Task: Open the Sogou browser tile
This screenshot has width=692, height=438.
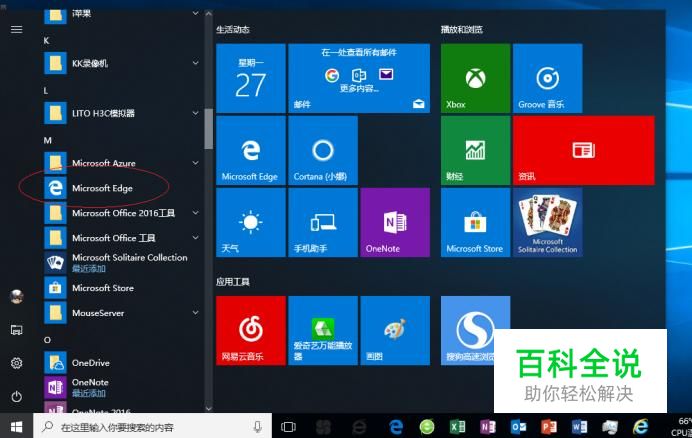Action: 475,331
